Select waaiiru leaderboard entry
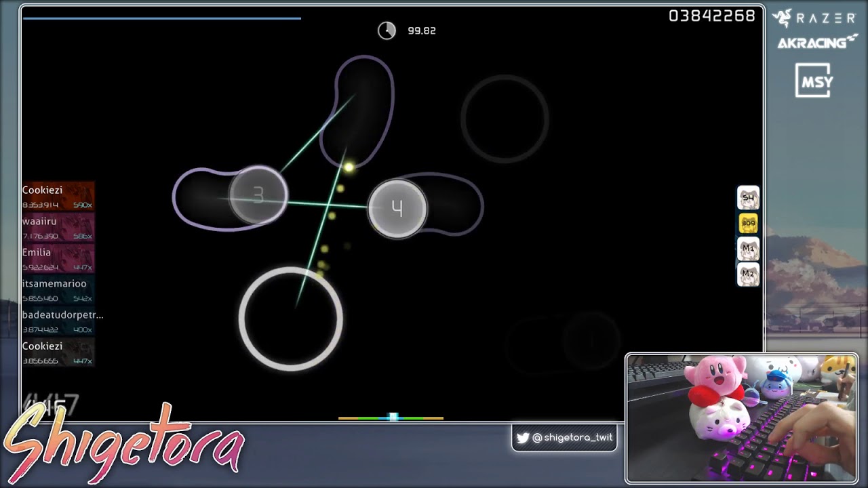 58,228
